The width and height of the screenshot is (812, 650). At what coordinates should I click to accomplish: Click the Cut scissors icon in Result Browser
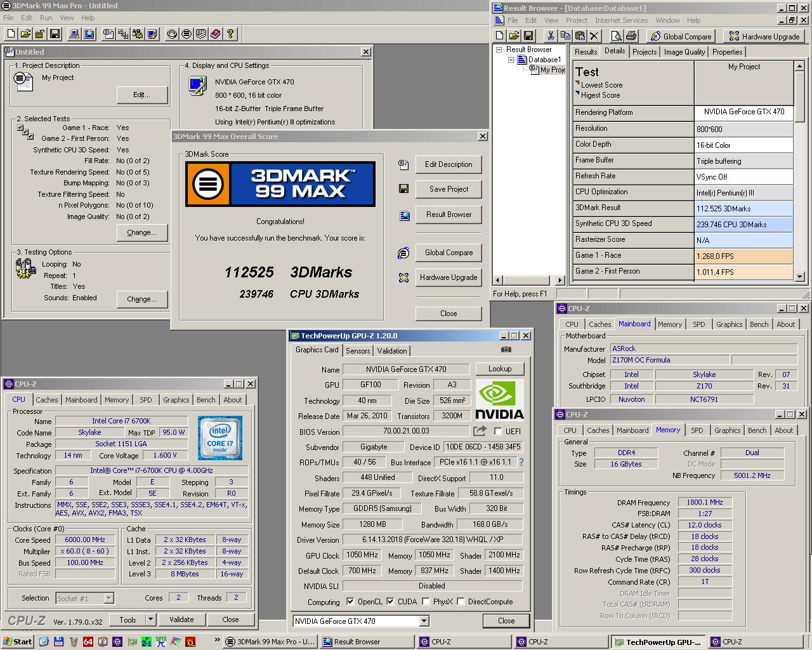pos(551,36)
